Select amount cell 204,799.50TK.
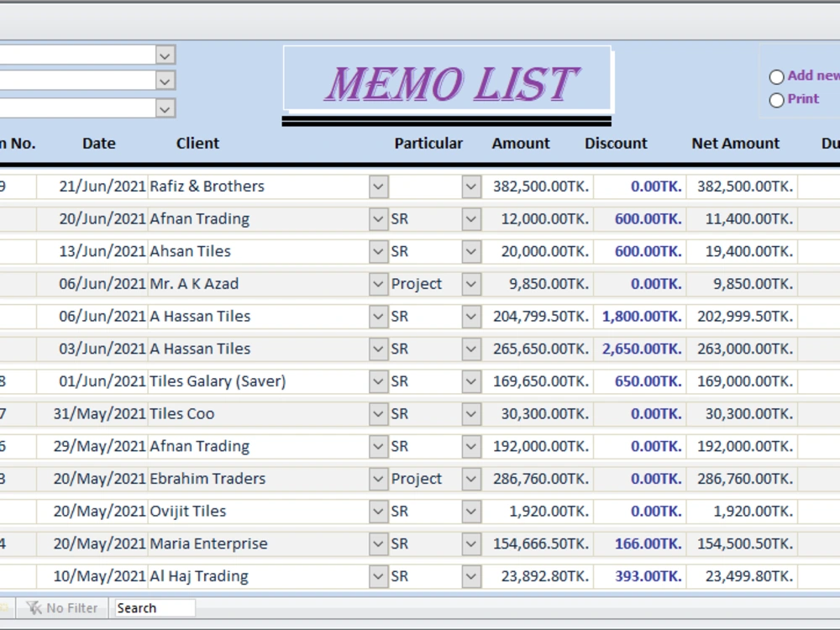Viewport: 840px width, 630px height. [x=538, y=317]
